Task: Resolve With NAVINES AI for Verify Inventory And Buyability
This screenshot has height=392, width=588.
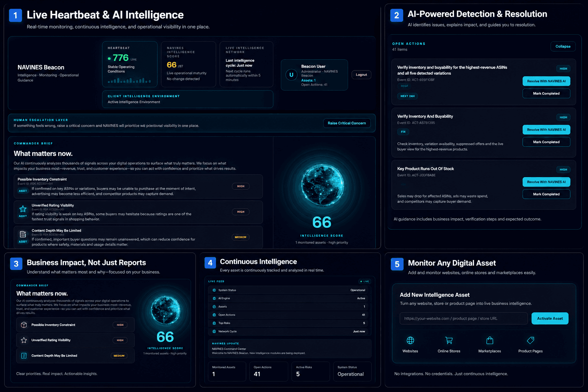Action: coord(546,130)
